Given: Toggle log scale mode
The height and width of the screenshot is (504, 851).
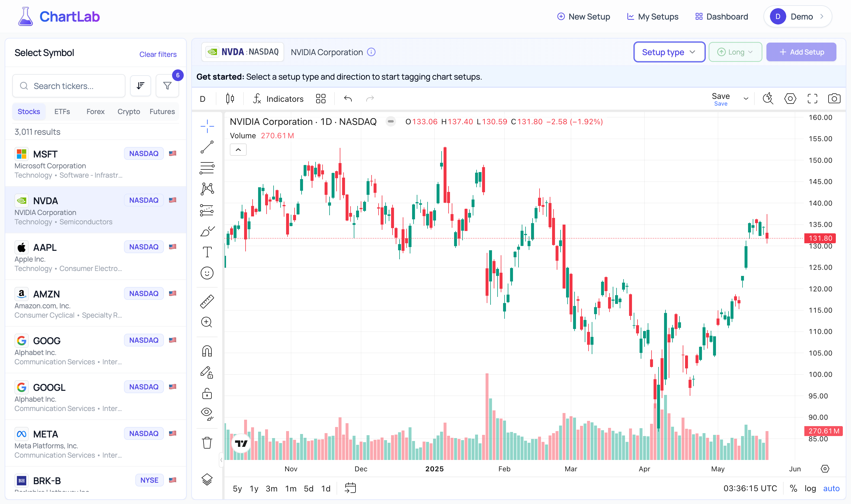Looking at the screenshot, I should point(810,488).
